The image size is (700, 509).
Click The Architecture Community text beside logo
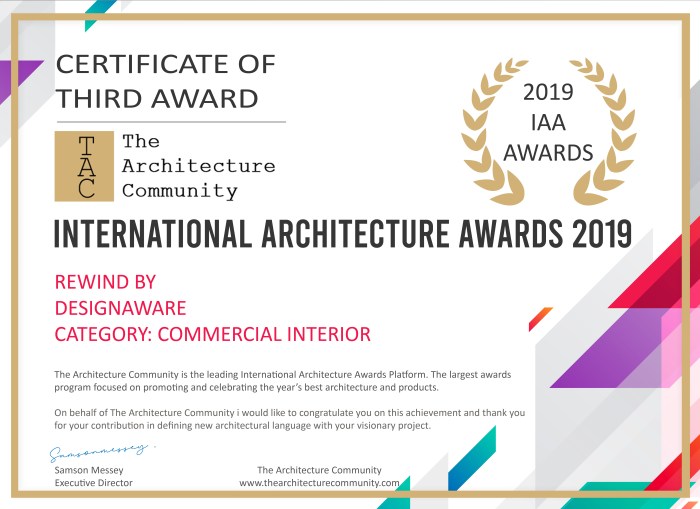[x=198, y=166]
